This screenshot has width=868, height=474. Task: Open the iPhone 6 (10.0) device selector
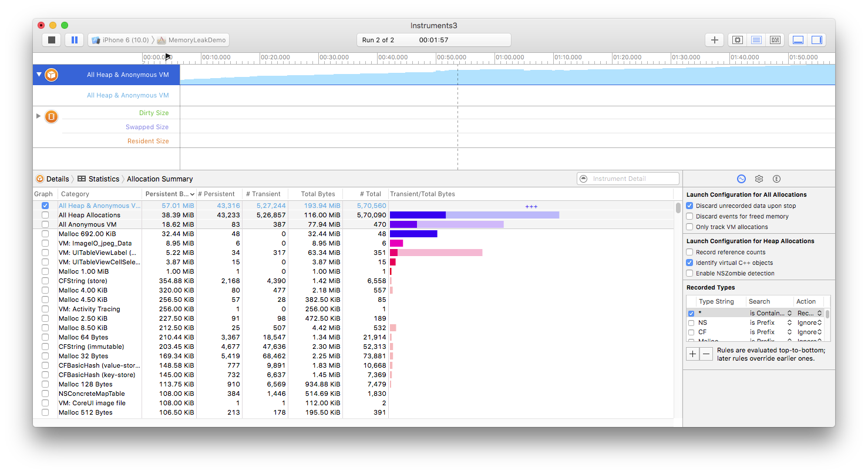click(120, 40)
